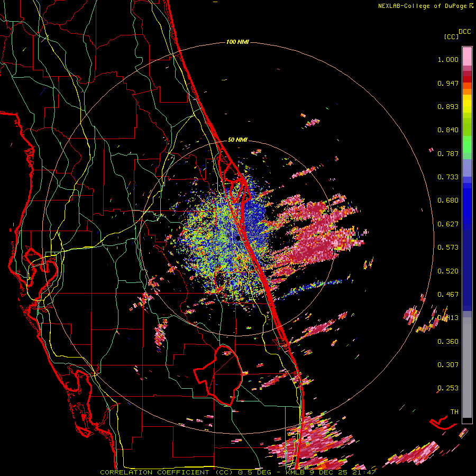Screen dimensions: 476x476
Task: Click the 100 NMI range ring label
Action: coord(237,42)
